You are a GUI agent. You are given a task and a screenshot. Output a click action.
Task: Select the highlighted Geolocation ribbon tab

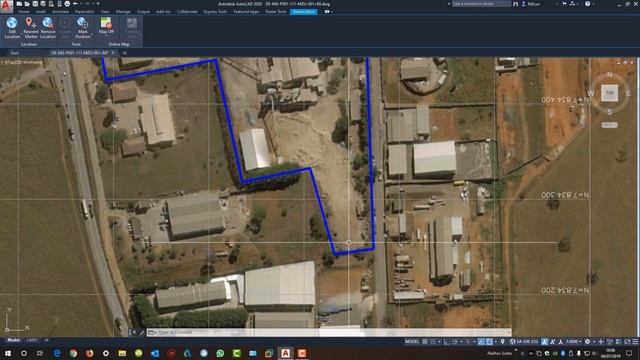[x=303, y=12]
